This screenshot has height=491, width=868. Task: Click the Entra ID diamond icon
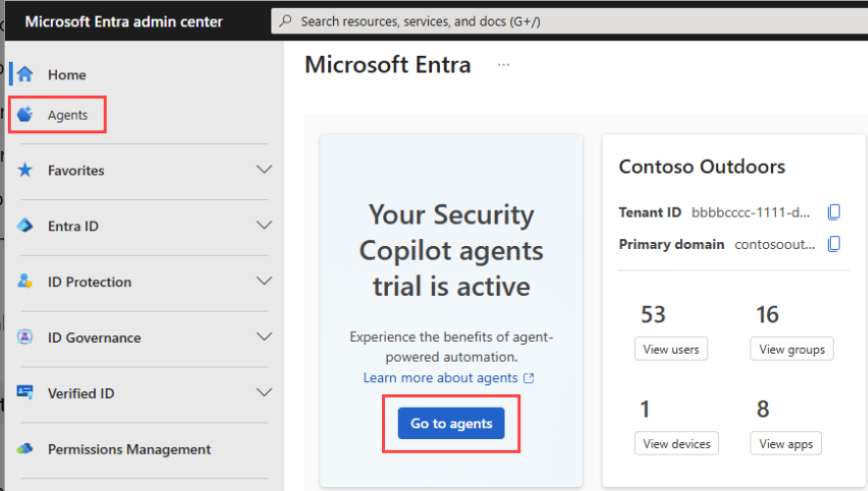[x=25, y=226]
